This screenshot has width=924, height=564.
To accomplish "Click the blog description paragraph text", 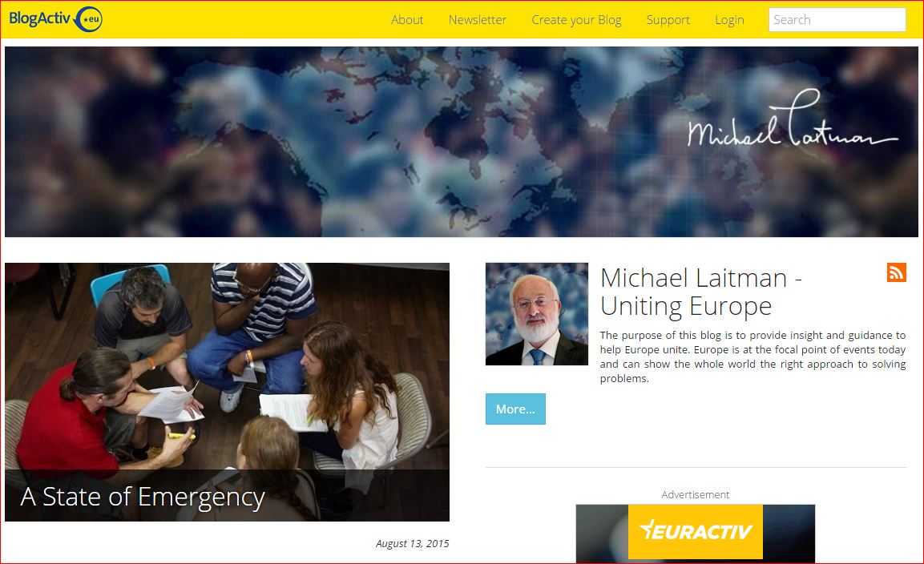I will 753,357.
